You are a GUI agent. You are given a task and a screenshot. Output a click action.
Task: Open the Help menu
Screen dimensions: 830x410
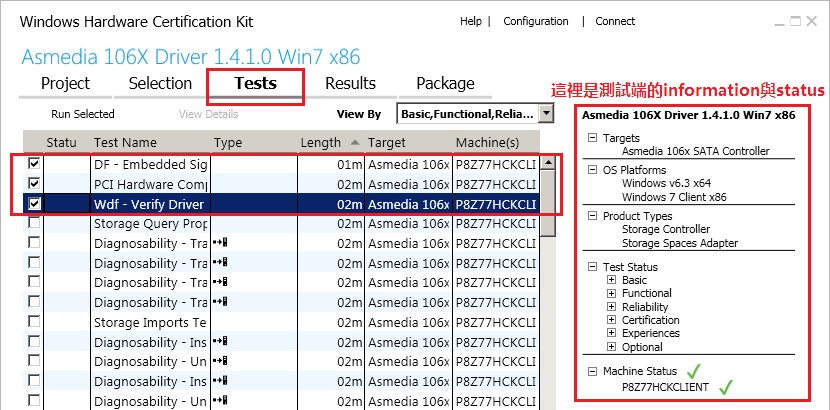pyautogui.click(x=471, y=21)
